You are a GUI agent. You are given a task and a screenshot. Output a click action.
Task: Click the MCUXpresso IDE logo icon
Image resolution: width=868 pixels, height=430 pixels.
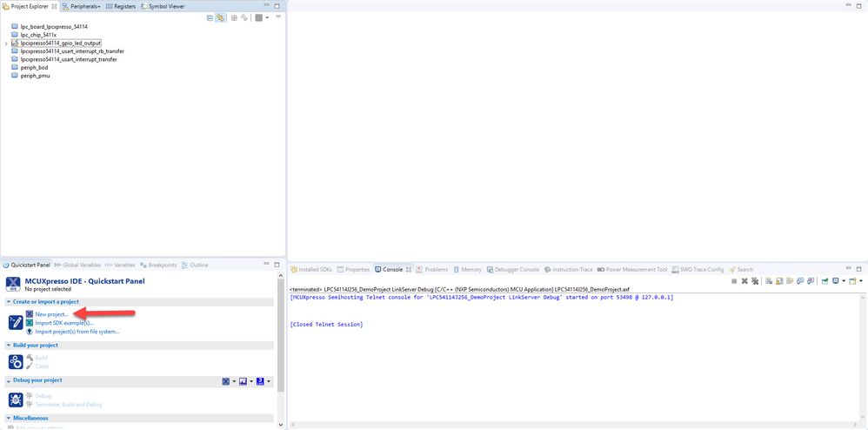[x=13, y=285]
